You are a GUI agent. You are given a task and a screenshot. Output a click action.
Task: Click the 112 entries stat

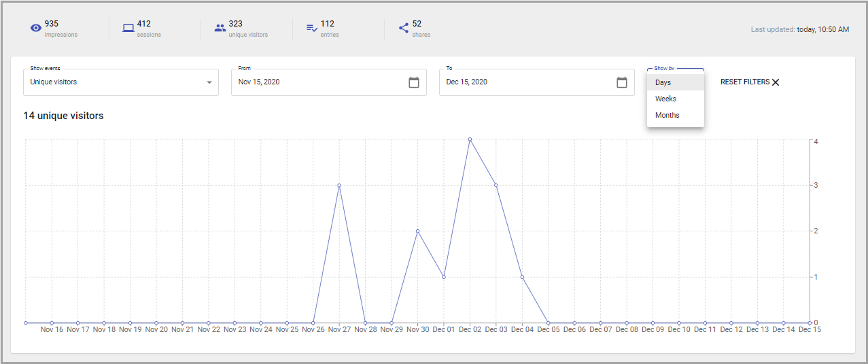pos(323,29)
